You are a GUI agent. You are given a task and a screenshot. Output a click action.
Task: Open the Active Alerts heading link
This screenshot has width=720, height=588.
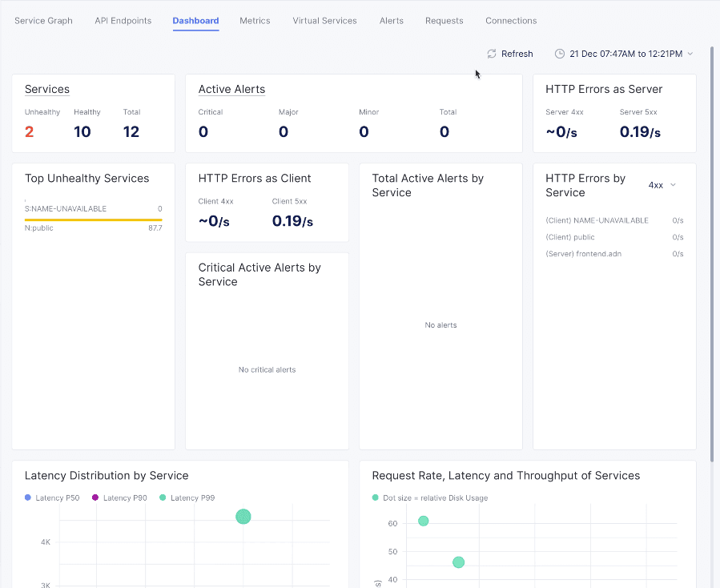coord(231,89)
